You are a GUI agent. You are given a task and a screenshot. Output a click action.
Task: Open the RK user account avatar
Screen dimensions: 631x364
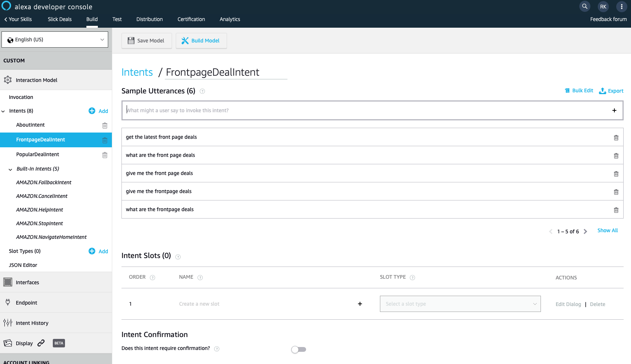point(603,6)
